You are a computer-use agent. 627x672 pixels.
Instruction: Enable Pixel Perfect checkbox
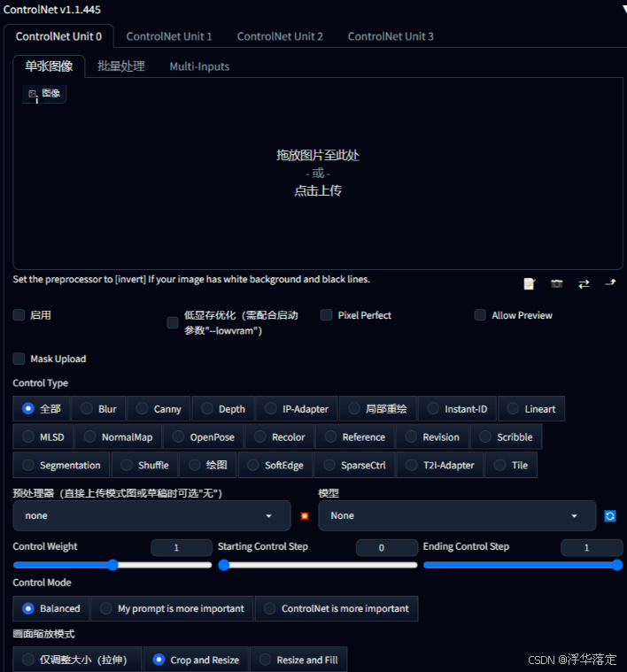coord(327,315)
